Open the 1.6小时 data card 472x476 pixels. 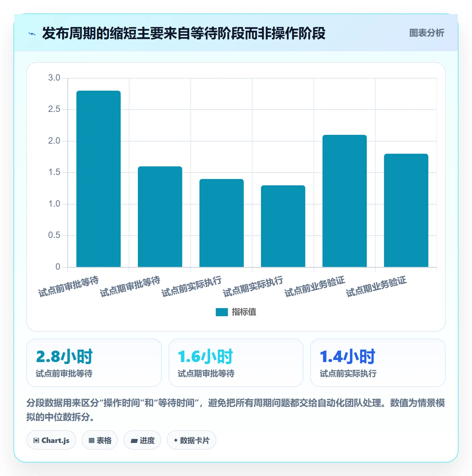point(236,363)
